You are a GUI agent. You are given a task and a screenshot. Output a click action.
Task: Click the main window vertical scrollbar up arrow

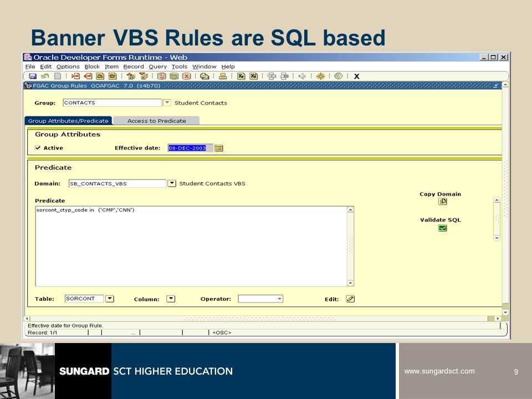click(505, 85)
